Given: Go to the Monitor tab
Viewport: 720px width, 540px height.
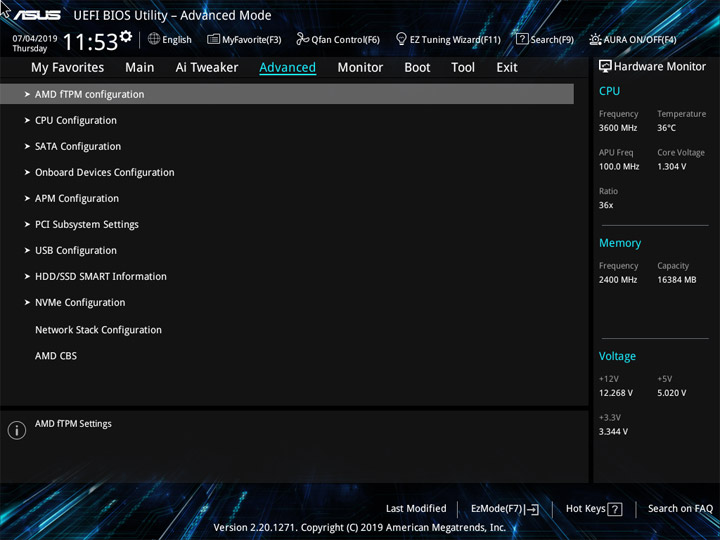Looking at the screenshot, I should coord(360,68).
